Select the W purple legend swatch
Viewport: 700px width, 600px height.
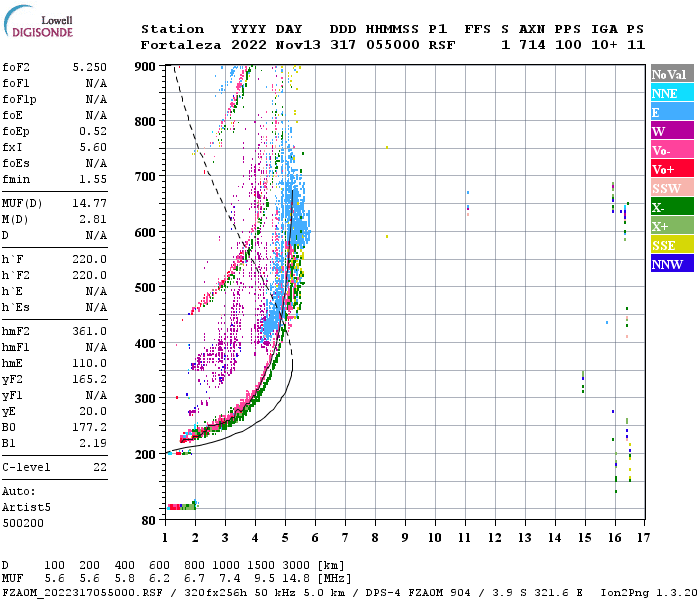[672, 130]
